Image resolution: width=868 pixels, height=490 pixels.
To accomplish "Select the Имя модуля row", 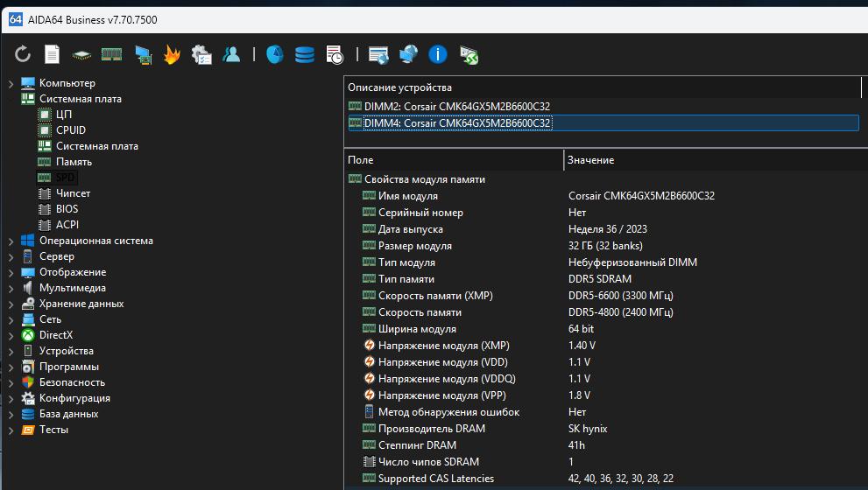I will point(606,196).
